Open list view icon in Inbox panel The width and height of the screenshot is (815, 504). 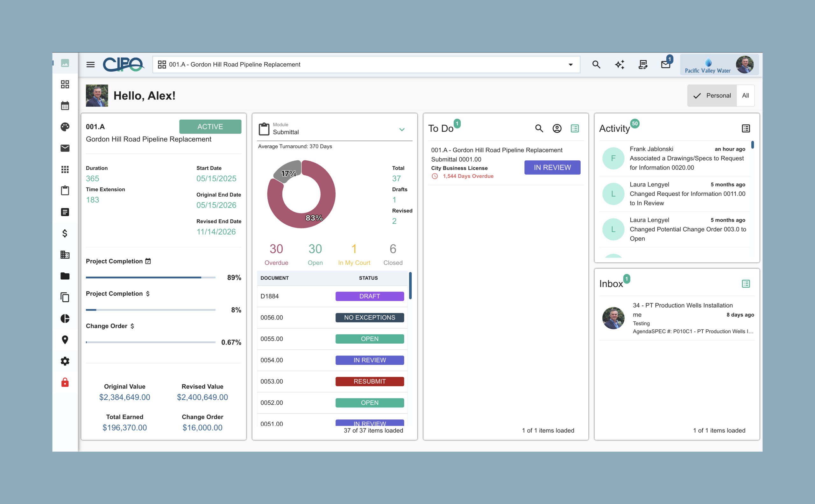pos(746,284)
